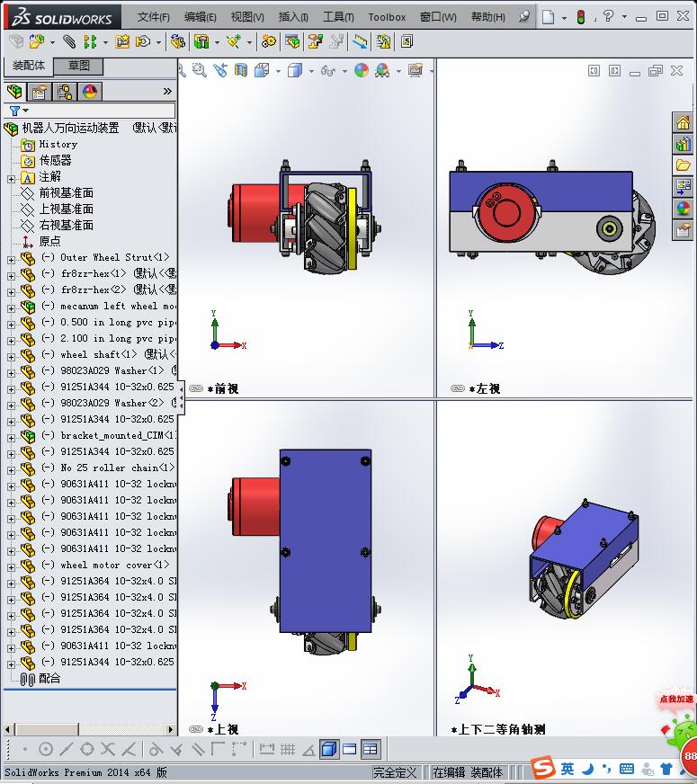
Task: Switch to the 装配体 tab
Action: (29, 66)
